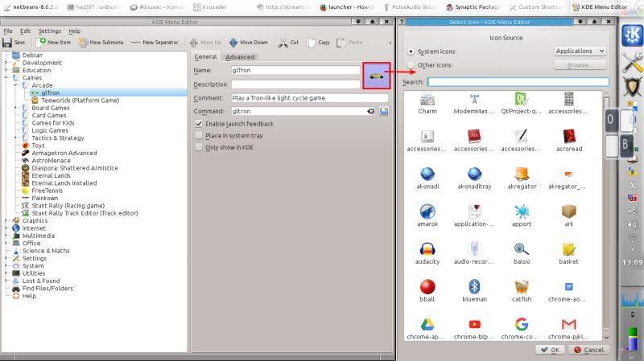Open the Edit menu

click(26, 31)
